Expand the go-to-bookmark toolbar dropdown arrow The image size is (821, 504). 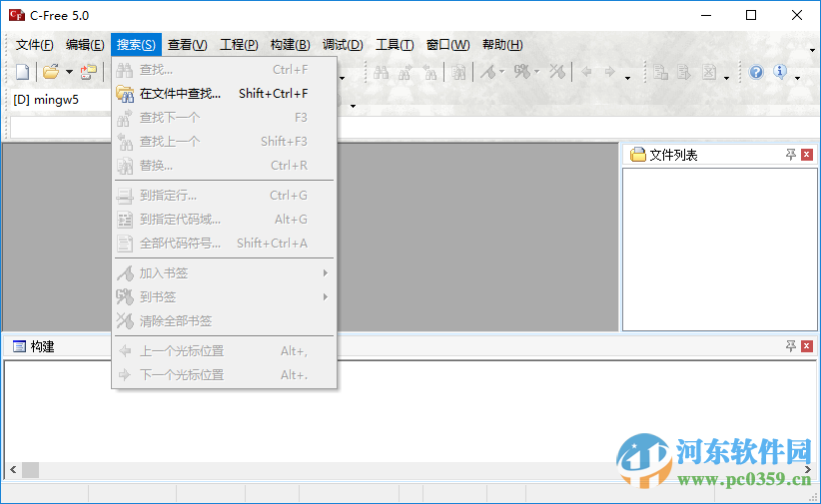coord(536,72)
